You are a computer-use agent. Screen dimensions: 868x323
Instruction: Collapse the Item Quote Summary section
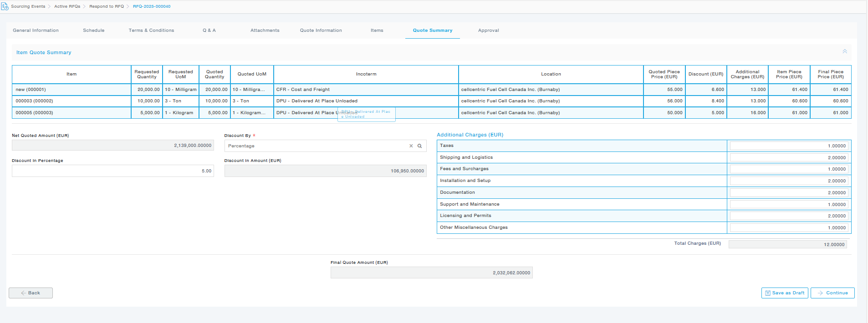(844, 52)
